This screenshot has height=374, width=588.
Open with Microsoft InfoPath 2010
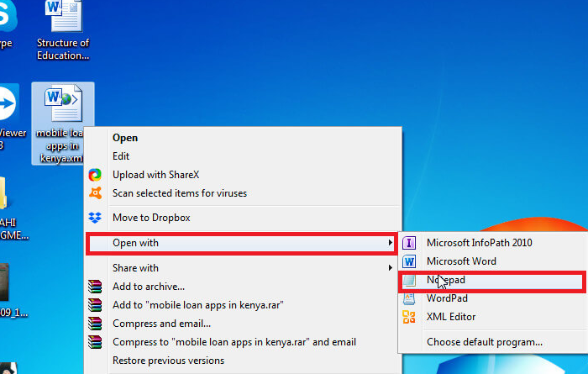click(x=480, y=243)
